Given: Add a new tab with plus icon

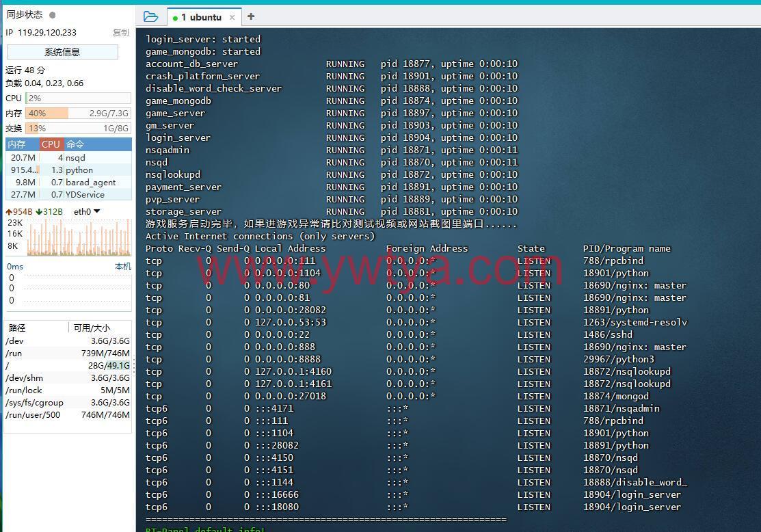Looking at the screenshot, I should coord(251,16).
